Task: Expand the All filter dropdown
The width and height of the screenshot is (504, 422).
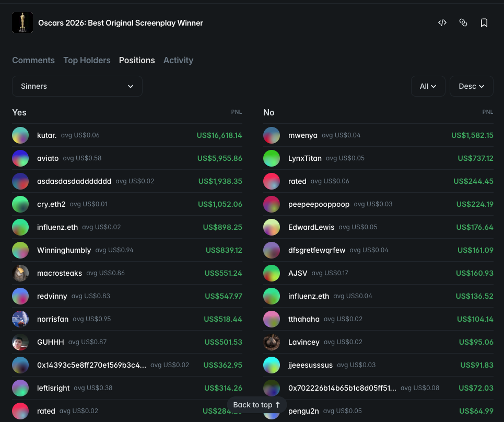Action: coord(428,86)
